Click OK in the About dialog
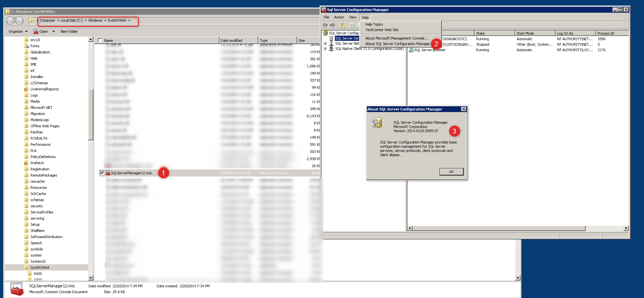Image resolution: width=644 pixels, height=298 pixels. tap(451, 172)
